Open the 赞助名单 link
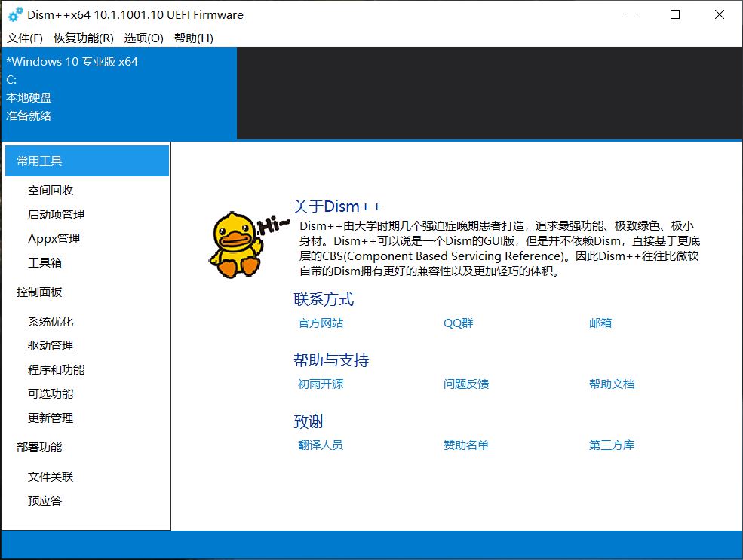The width and height of the screenshot is (743, 560). pyautogui.click(x=466, y=445)
